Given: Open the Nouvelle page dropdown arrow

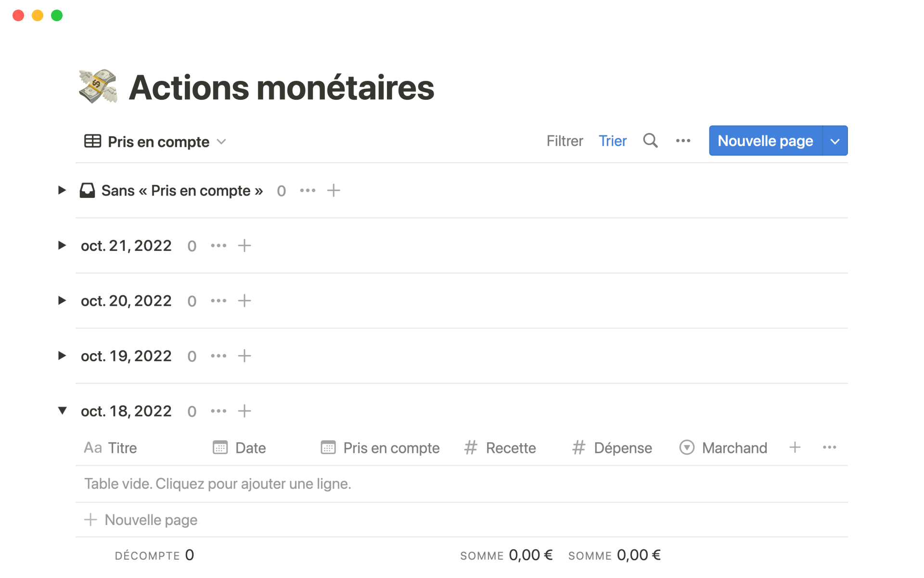Looking at the screenshot, I should [835, 141].
